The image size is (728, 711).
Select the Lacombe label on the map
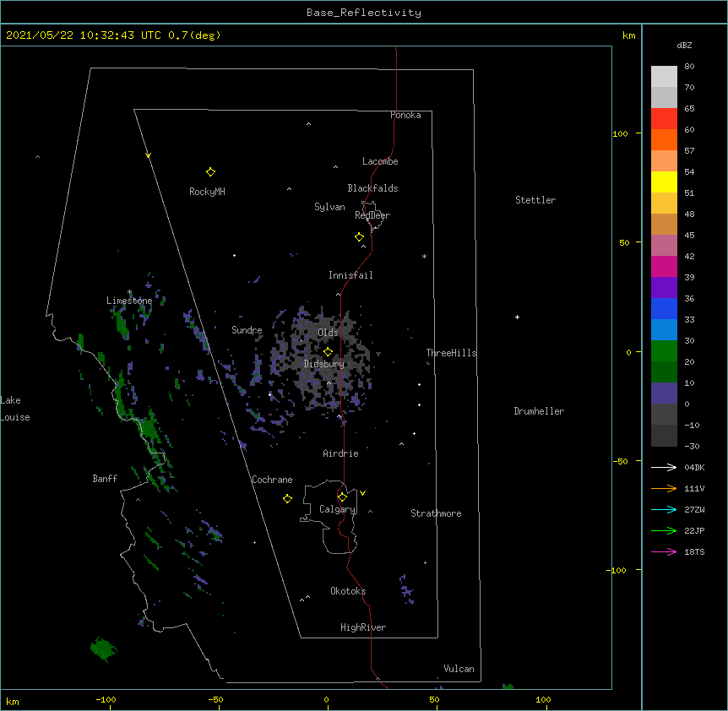(x=380, y=161)
